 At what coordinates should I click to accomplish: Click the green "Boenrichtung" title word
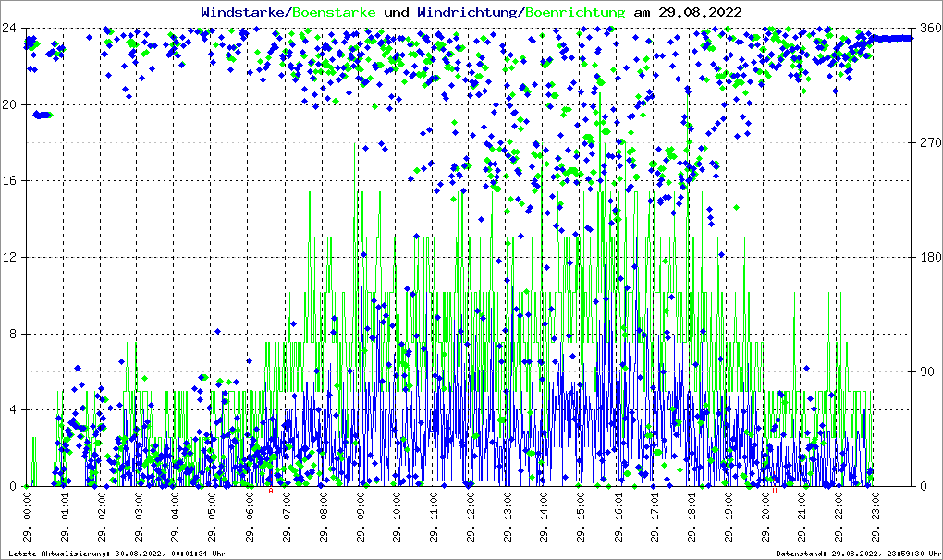tap(576, 12)
